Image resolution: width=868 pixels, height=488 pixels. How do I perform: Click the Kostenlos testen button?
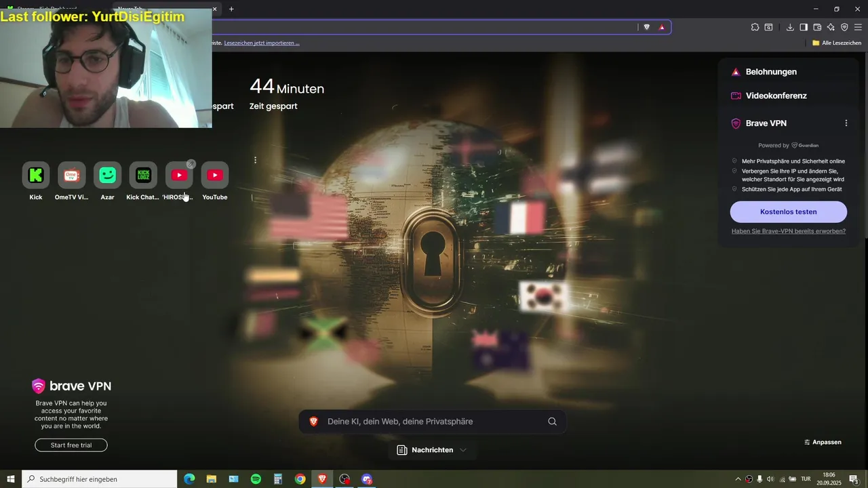pos(788,211)
